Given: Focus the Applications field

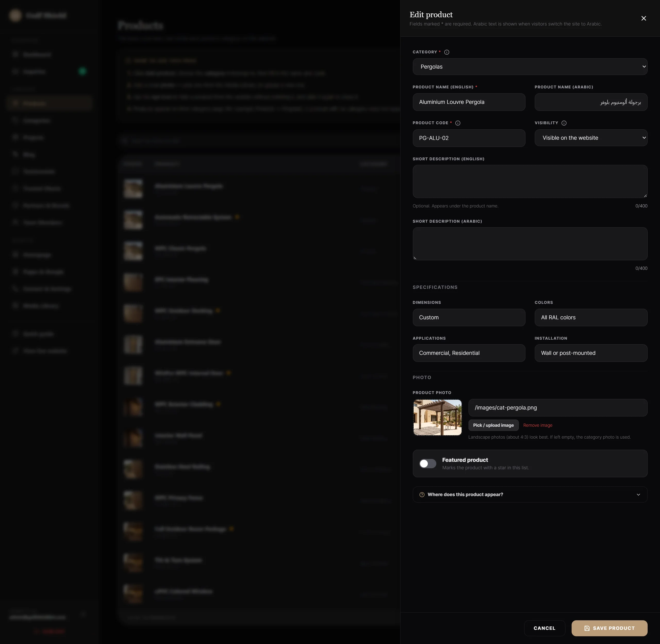Looking at the screenshot, I should (469, 353).
